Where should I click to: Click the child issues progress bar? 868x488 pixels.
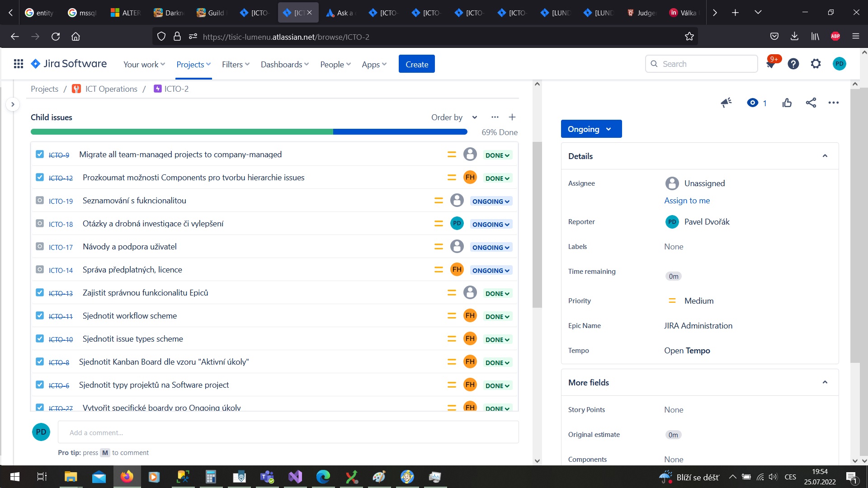click(249, 132)
